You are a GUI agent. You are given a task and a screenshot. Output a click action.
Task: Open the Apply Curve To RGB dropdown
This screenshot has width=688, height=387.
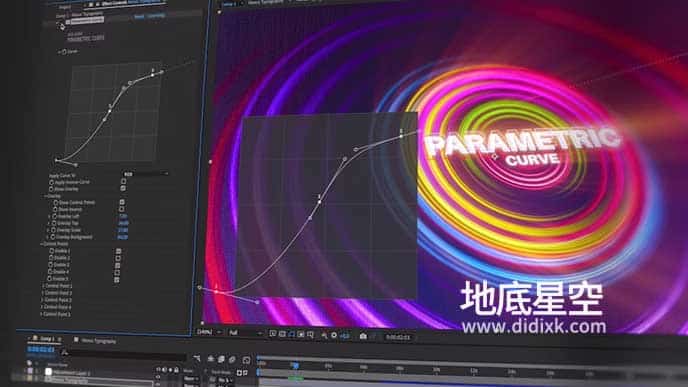click(146, 174)
